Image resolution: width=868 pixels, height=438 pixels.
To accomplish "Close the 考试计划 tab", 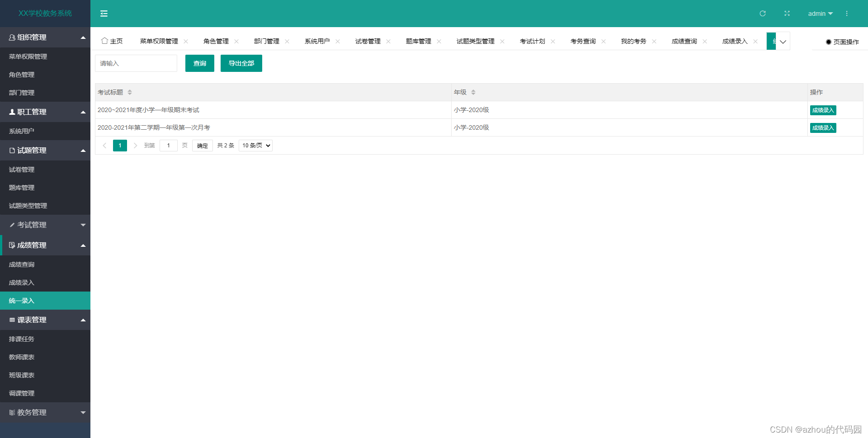I will coord(553,41).
